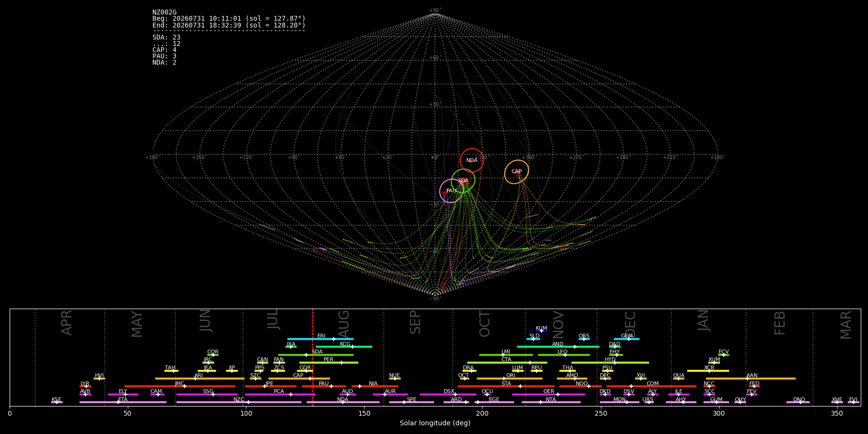868x434 pixels.
Task: Click the FEB month label
Action: pos(780,323)
